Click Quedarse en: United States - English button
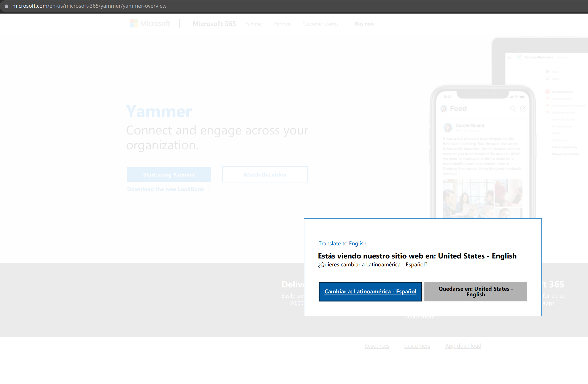 click(476, 291)
